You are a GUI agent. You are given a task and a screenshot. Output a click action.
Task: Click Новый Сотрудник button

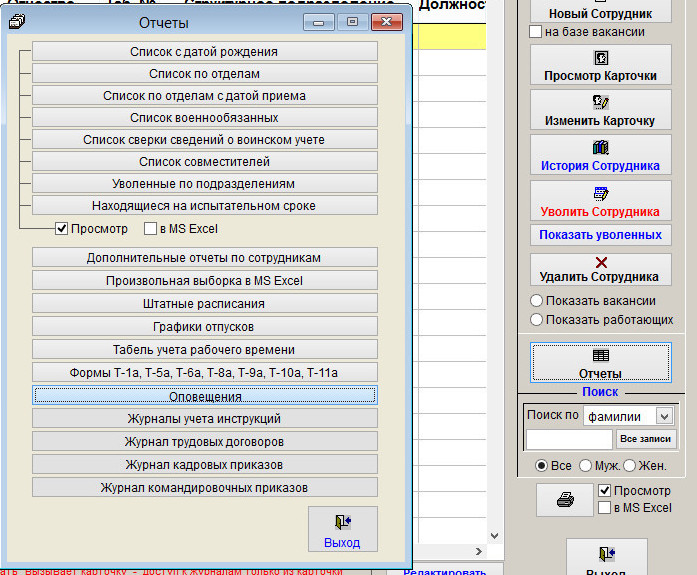pos(601,11)
